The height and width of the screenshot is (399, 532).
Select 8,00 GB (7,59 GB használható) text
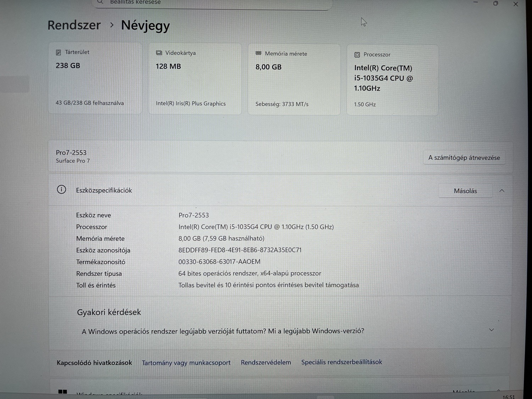point(221,238)
